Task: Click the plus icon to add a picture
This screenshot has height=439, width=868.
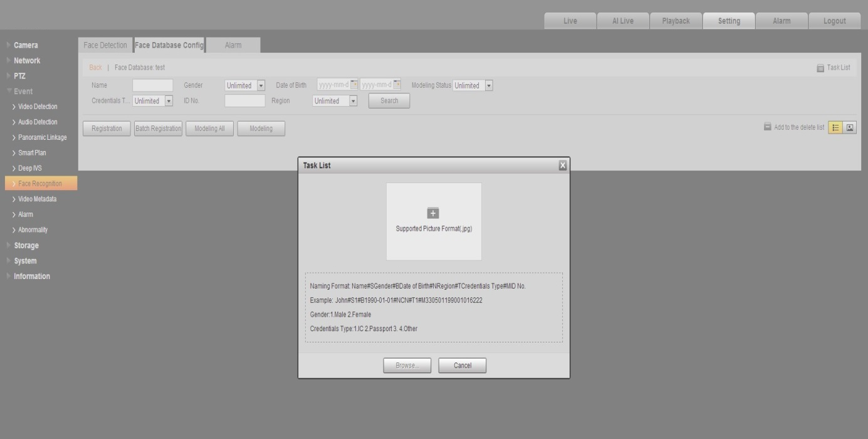Action: tap(433, 213)
